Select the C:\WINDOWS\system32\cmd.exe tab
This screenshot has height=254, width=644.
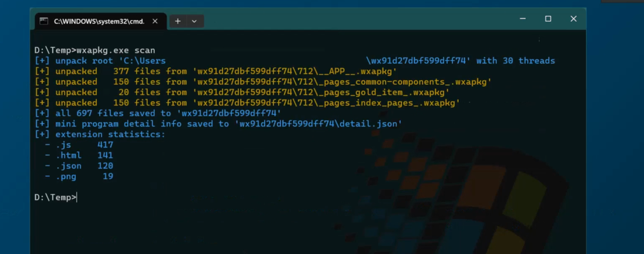point(99,21)
